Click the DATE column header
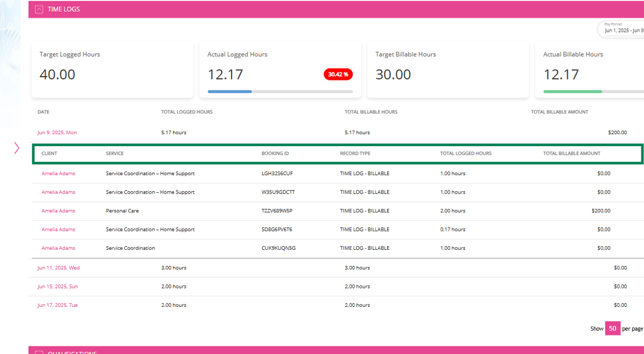The width and height of the screenshot is (644, 354). (x=44, y=112)
